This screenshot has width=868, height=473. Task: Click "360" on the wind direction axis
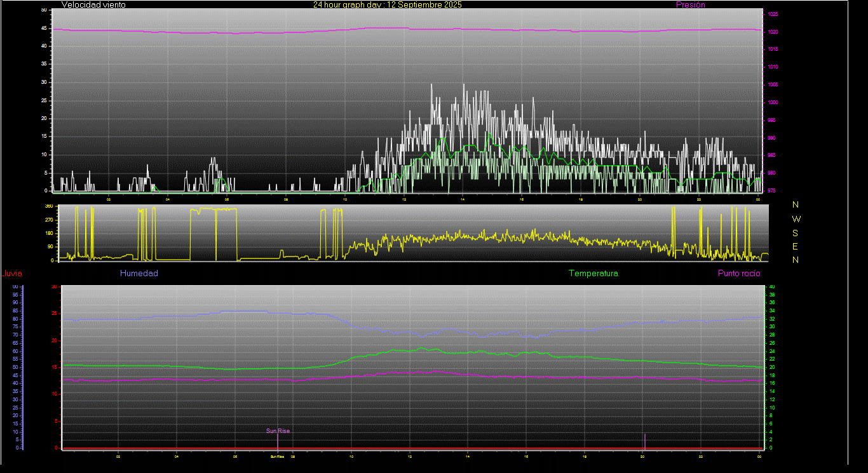(49, 207)
